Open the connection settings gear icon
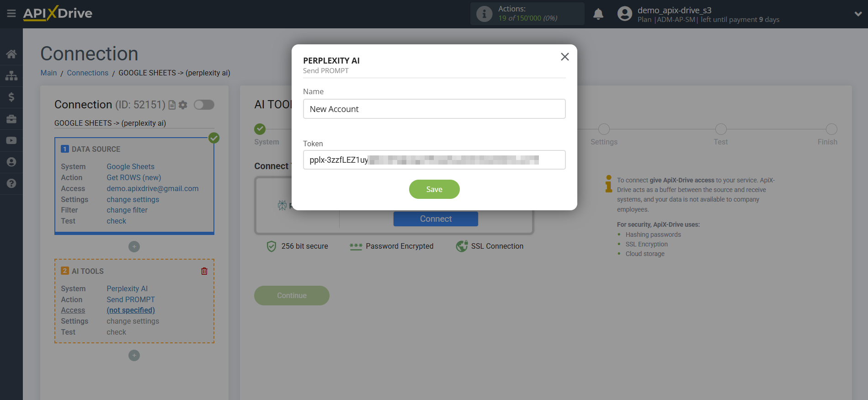This screenshot has height=400, width=868. tap(183, 105)
